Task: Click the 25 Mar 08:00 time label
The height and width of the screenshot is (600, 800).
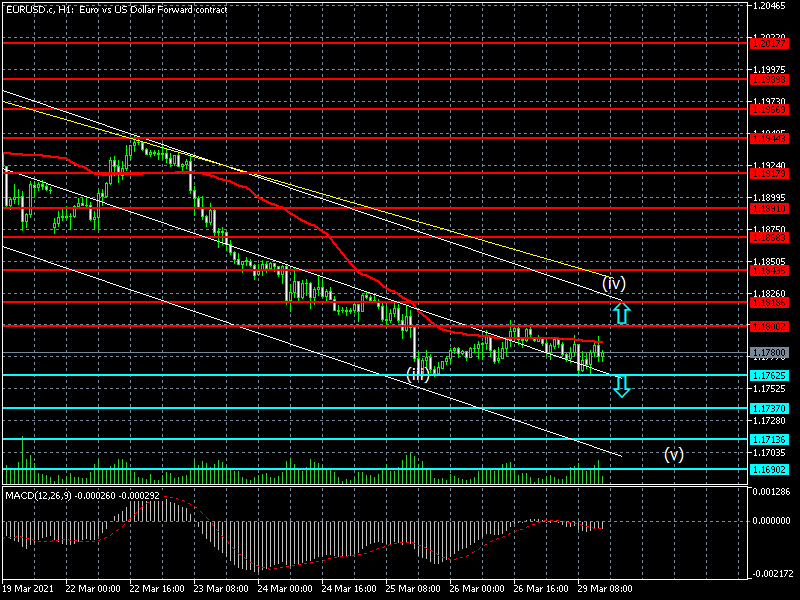Action: click(x=413, y=588)
